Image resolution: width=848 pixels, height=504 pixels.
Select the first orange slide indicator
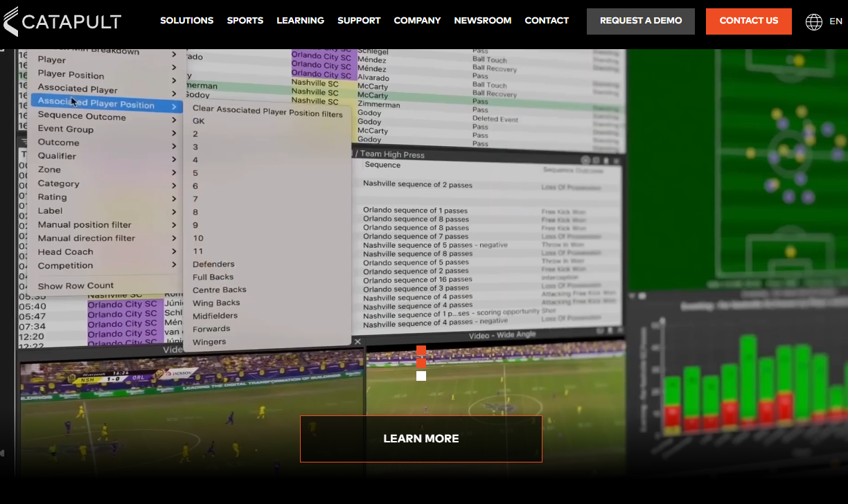coord(421,350)
